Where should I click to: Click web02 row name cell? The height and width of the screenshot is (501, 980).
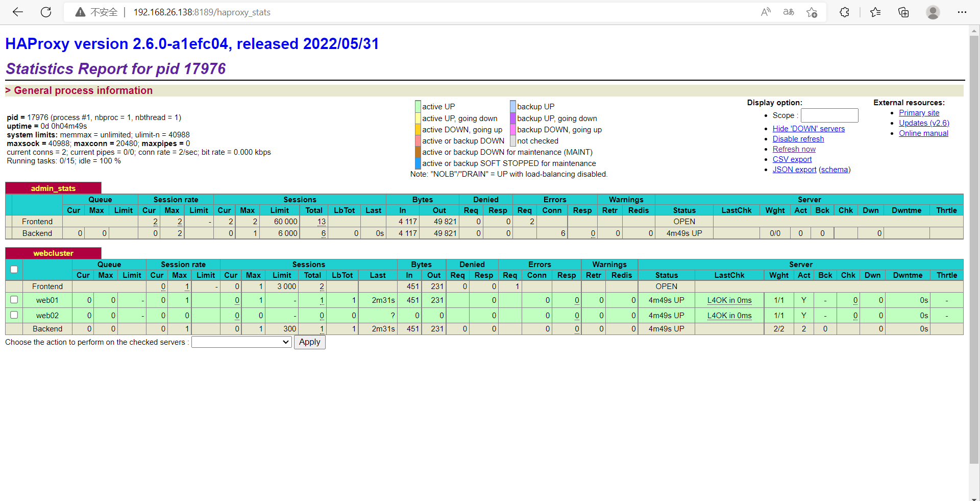[x=47, y=316]
